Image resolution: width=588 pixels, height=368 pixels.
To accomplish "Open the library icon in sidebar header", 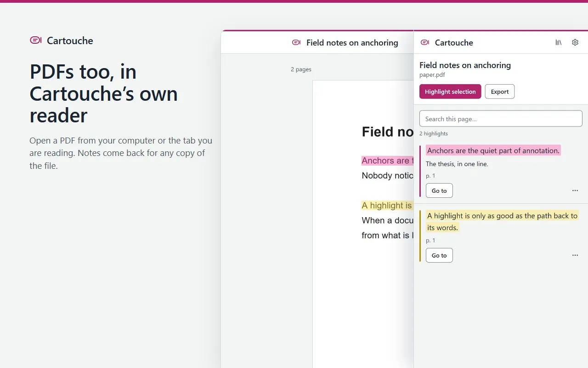I will (x=559, y=42).
